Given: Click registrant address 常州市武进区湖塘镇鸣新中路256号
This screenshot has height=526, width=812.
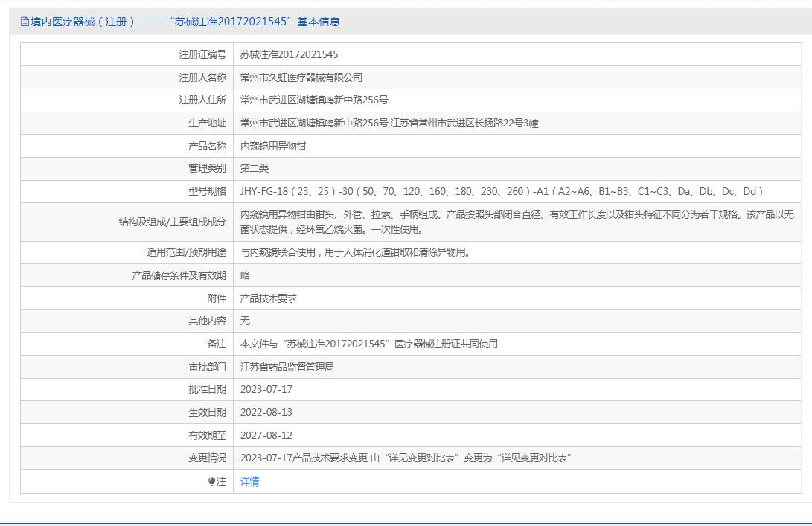Looking at the screenshot, I should [x=314, y=100].
